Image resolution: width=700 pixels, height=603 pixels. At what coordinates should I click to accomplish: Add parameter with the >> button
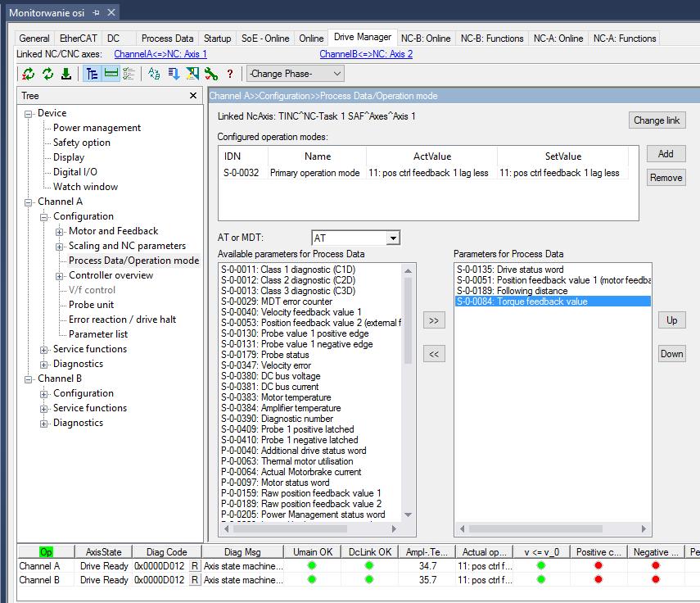click(434, 320)
